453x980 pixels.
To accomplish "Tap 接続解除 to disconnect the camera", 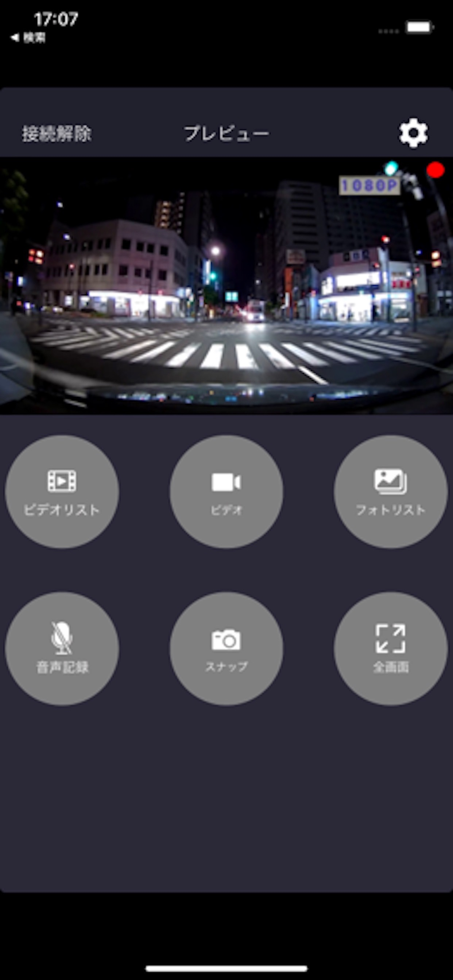I will point(56,134).
